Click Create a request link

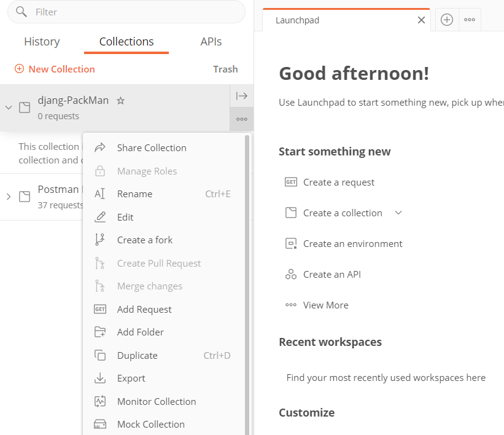[339, 182]
